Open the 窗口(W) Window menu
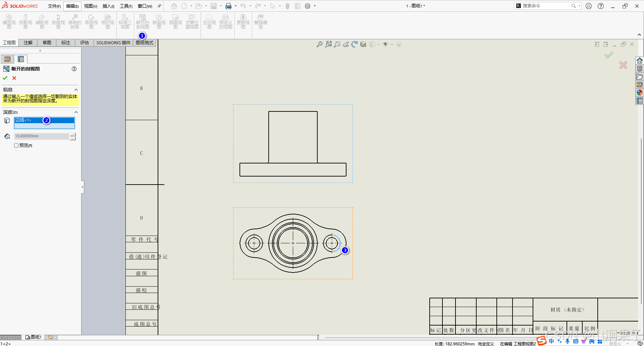Image resolution: width=644 pixels, height=346 pixels. pyautogui.click(x=145, y=6)
